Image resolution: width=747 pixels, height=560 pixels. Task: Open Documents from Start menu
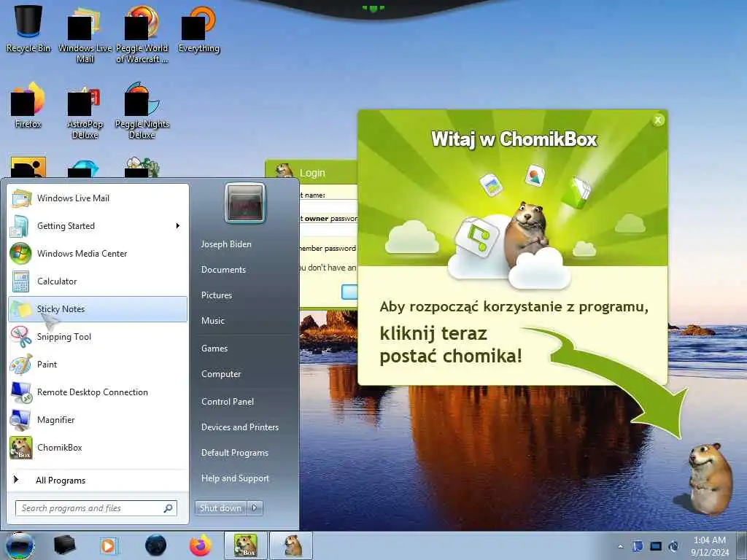tap(223, 270)
